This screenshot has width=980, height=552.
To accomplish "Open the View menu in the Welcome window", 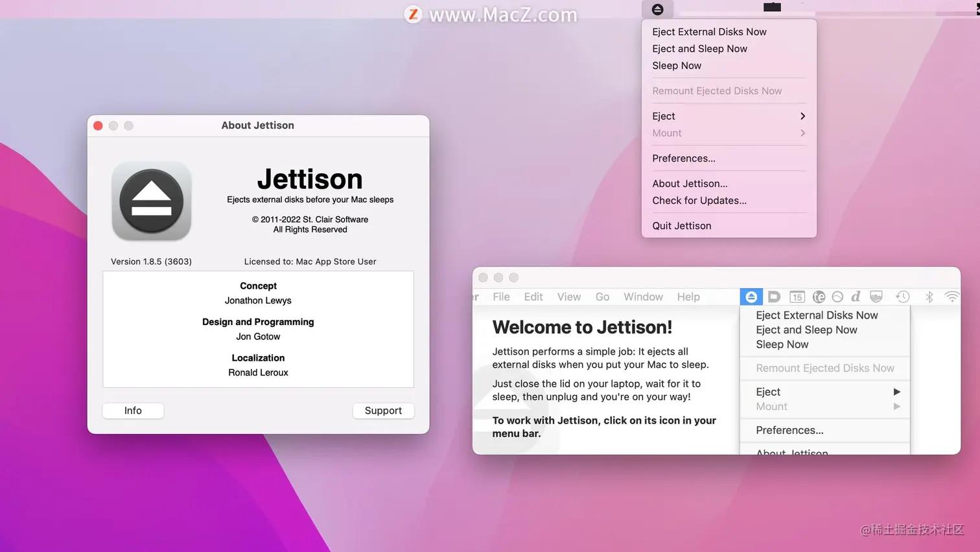I will point(569,297).
